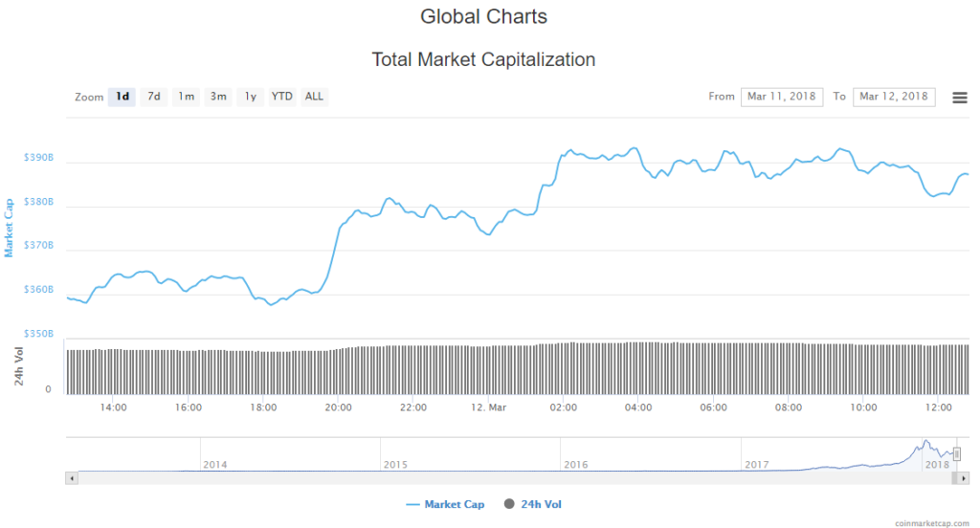Select the 7d zoom range
Viewport: 980px width, 528px height.
[x=153, y=97]
